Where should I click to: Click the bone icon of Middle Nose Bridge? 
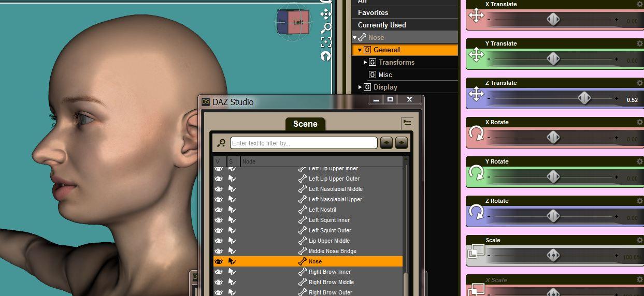tap(303, 251)
